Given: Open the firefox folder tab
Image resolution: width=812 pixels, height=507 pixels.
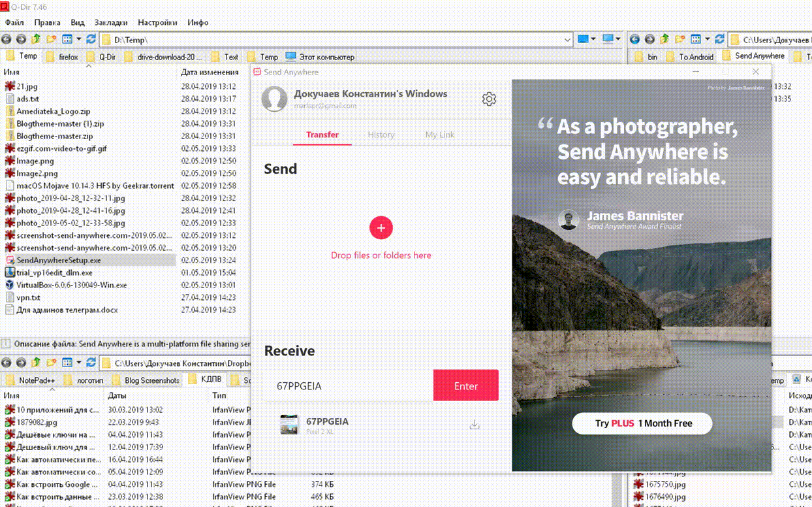Looking at the screenshot, I should click(x=62, y=57).
